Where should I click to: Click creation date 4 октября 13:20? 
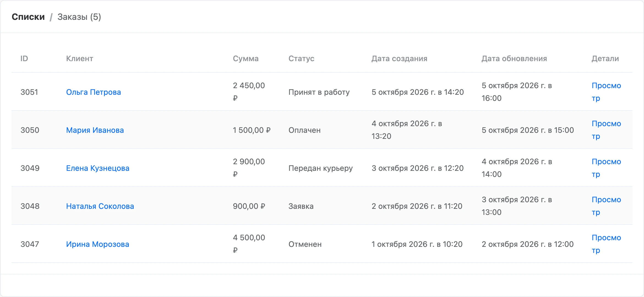click(407, 130)
